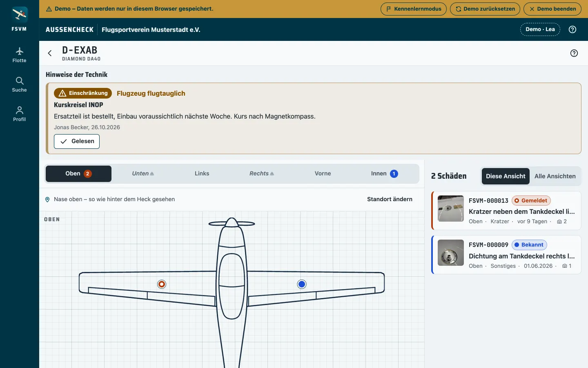Click the back arrow beside D-EXAB
Image resolution: width=588 pixels, height=368 pixels.
coord(50,53)
